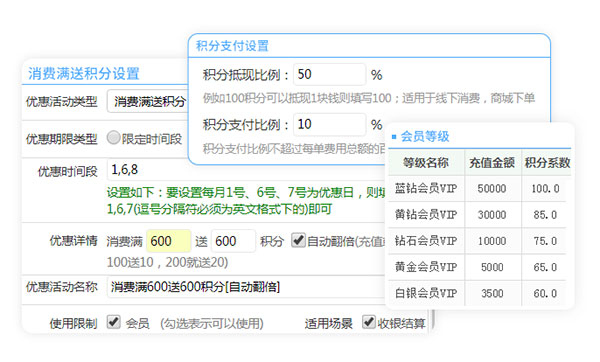This screenshot has height=362, width=600.
Task: Click the 会员等级 panel title
Action: click(425, 136)
